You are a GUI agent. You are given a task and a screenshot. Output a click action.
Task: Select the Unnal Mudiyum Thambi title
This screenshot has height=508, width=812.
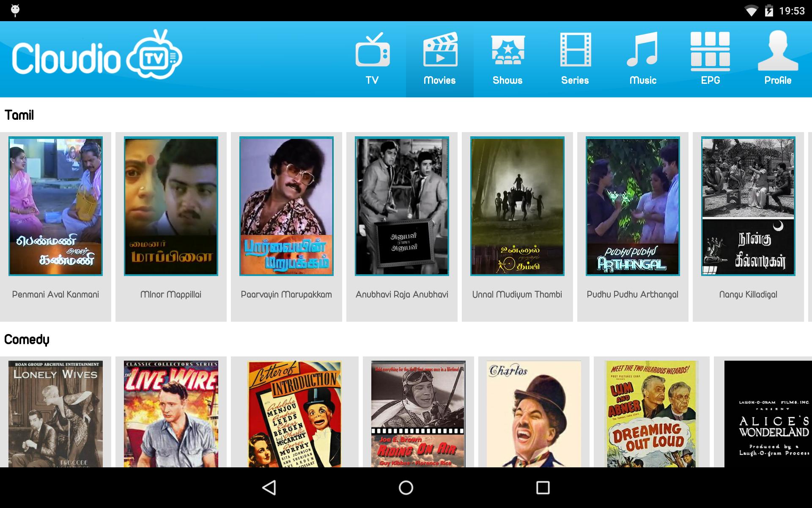(517, 295)
